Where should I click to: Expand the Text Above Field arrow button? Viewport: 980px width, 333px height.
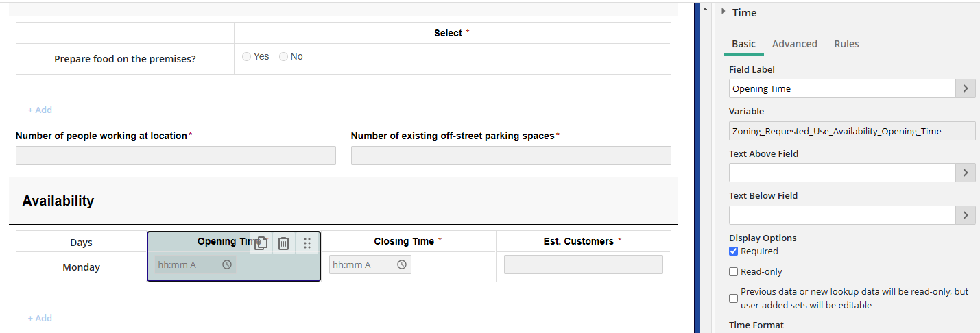(966, 173)
